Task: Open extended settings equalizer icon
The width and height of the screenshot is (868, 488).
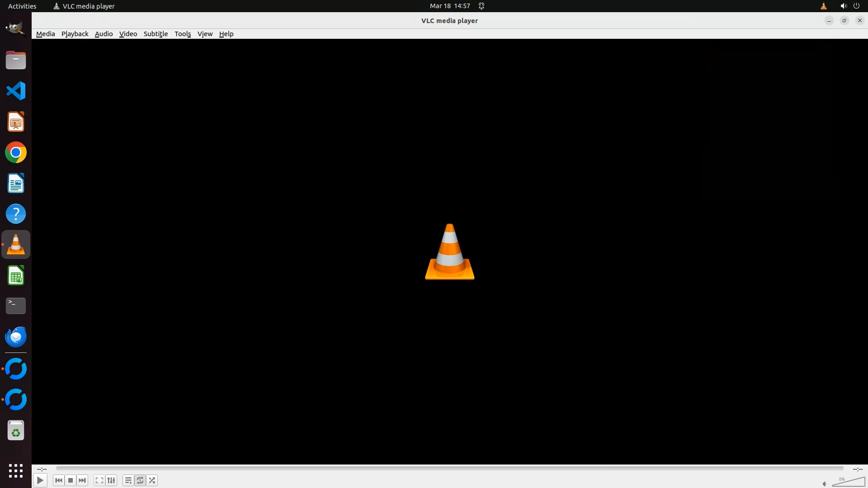Action: 111,480
